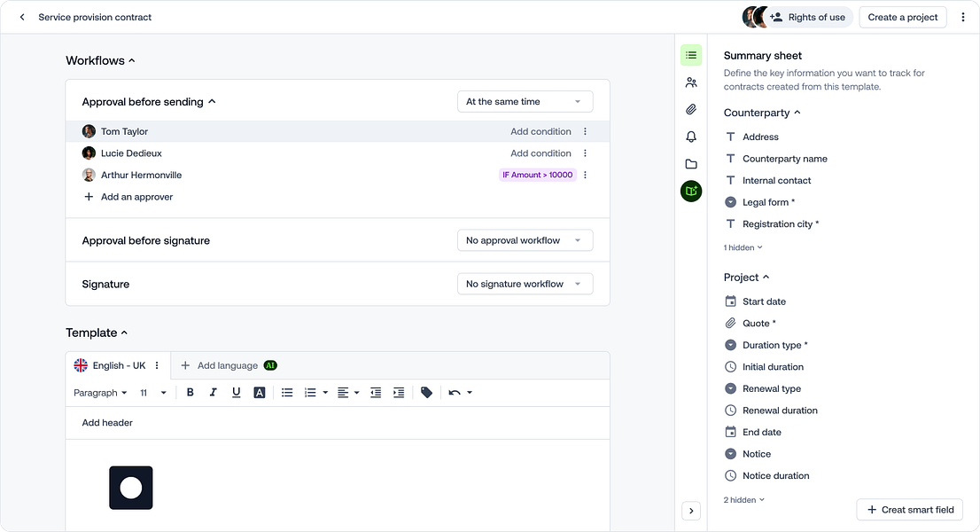The image size is (980, 532).
Task: Open the text highlight color tool
Action: 260,393
